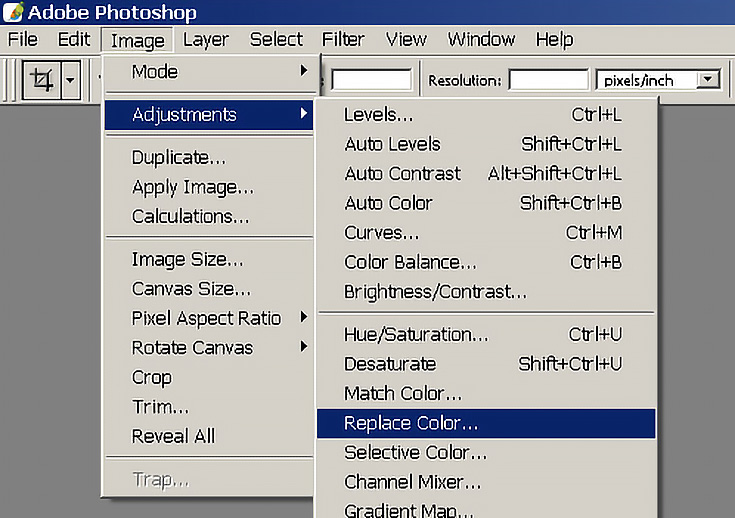735x518 pixels.
Task: Apply Auto Levels adjustment
Action: [486, 144]
